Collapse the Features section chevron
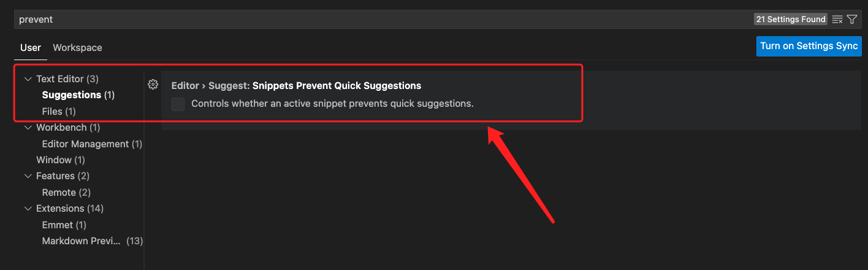This screenshot has height=270, width=868. pos(28,176)
